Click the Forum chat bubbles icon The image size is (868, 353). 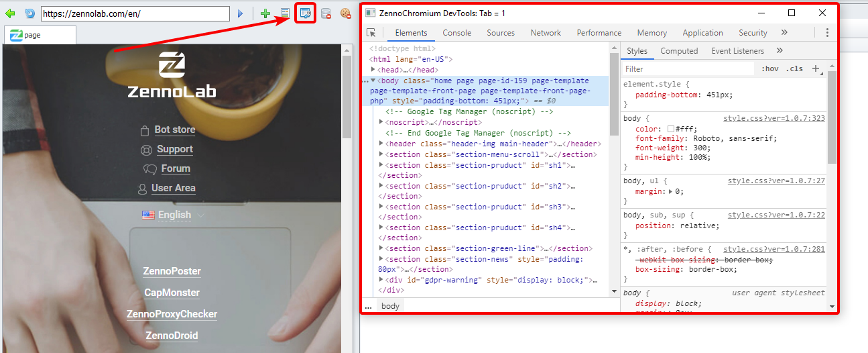150,169
